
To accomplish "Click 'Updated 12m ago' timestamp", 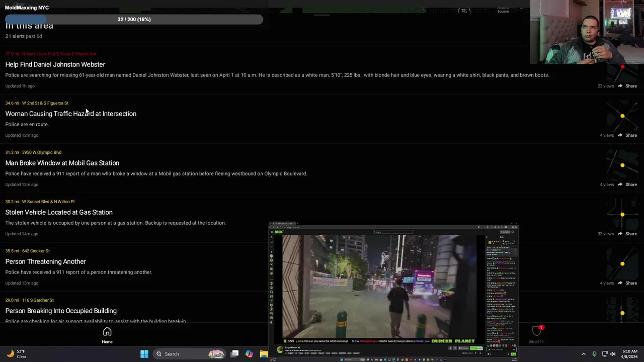I will (22, 135).
